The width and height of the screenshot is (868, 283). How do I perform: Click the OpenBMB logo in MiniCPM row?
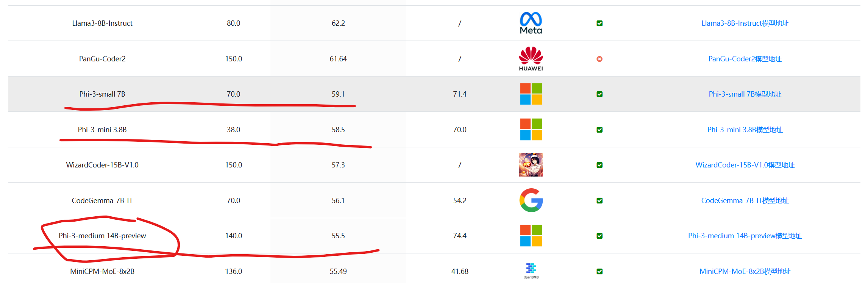531,271
